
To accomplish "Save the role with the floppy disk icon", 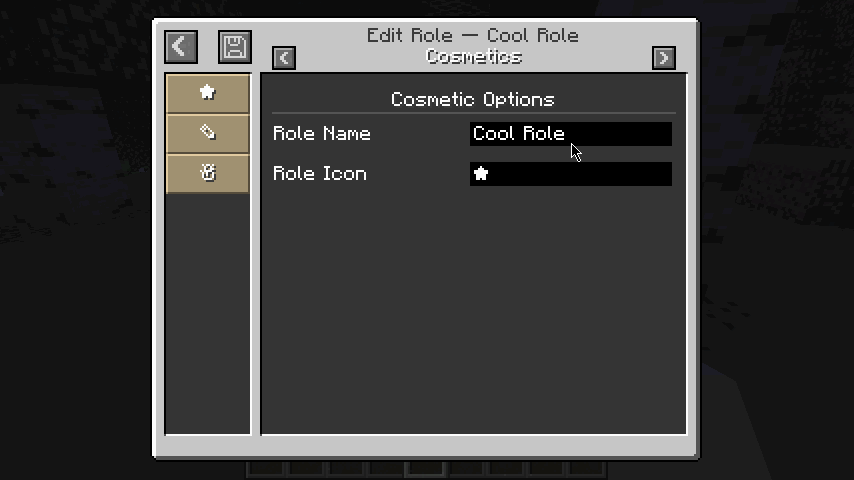I will [235, 46].
